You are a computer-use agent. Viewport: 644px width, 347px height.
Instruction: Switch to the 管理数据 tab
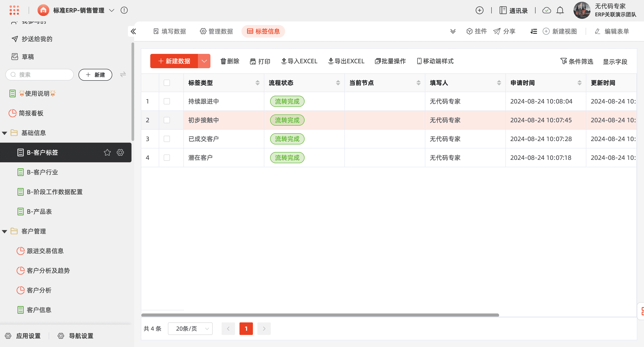click(x=216, y=31)
